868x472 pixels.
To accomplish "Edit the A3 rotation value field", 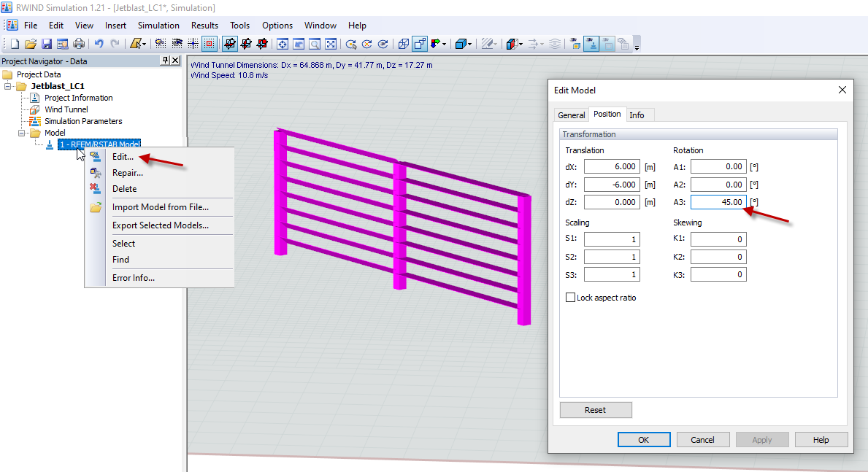I will click(x=718, y=201).
